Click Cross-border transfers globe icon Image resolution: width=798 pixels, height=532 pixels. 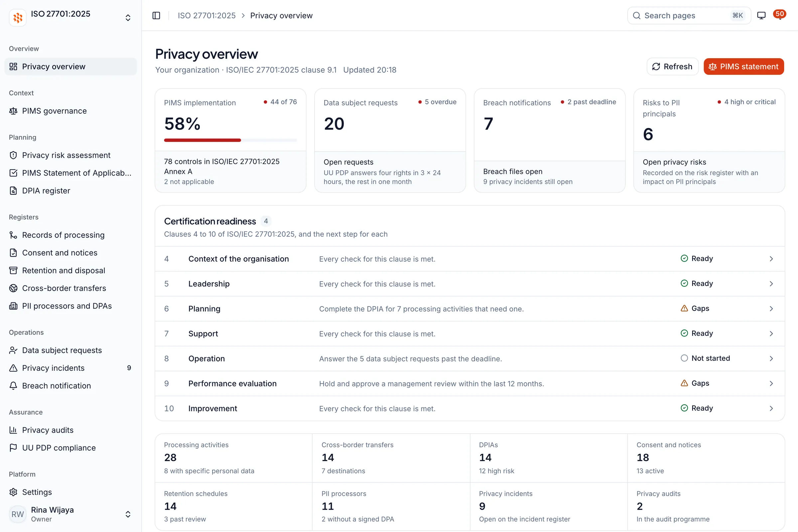pos(13,288)
